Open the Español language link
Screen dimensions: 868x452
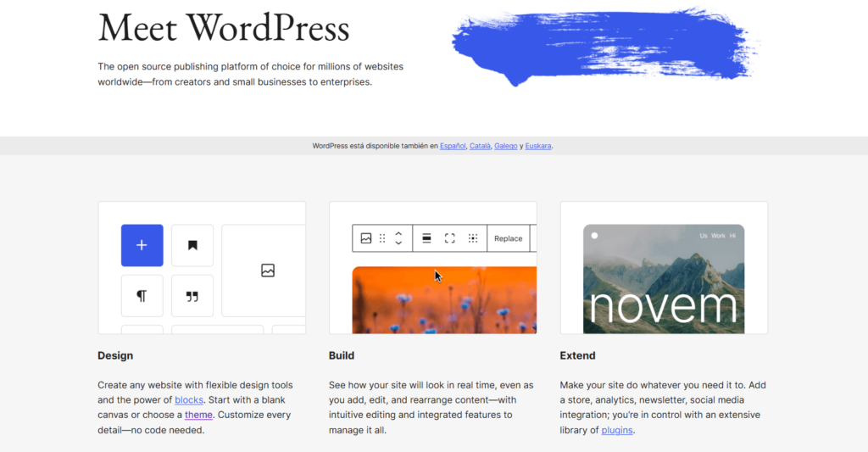[453, 146]
